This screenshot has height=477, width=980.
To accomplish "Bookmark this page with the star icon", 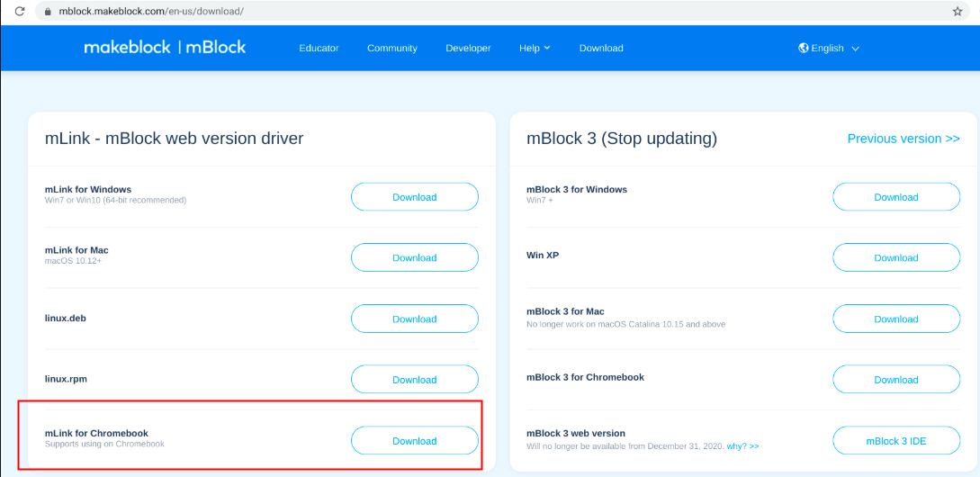I will 958,12.
